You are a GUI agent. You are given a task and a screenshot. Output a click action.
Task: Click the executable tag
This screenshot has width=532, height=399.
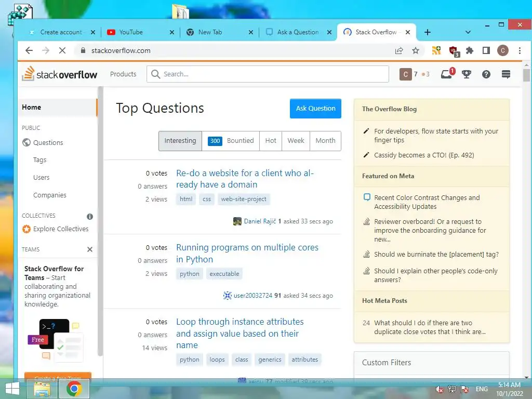click(224, 274)
